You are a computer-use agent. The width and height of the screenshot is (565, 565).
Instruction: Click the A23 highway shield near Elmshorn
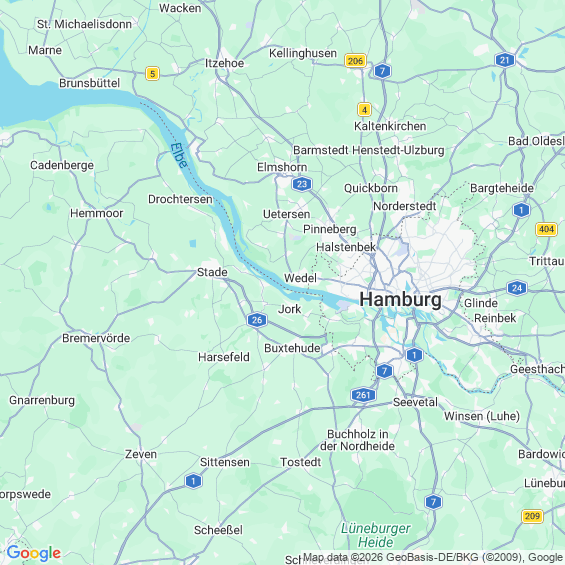(302, 184)
